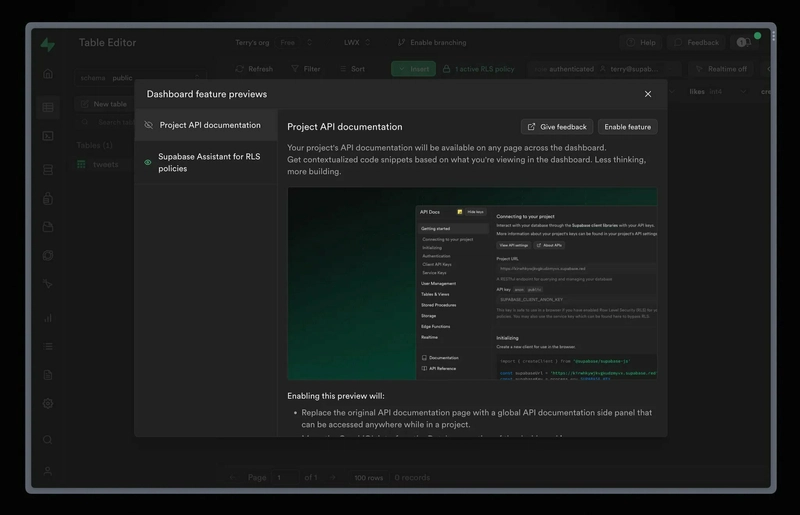
Task: Click the Search tables input
Action: (106, 122)
